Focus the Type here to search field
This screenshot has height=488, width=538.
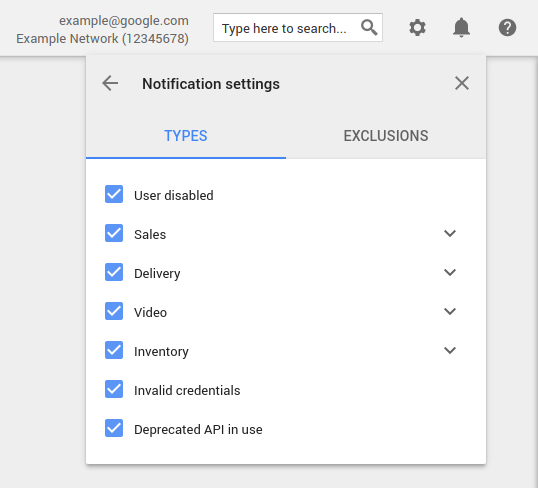pos(298,27)
